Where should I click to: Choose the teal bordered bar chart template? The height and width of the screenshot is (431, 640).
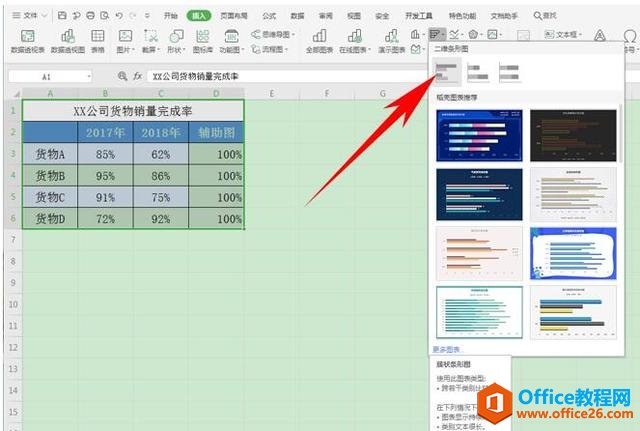479,312
